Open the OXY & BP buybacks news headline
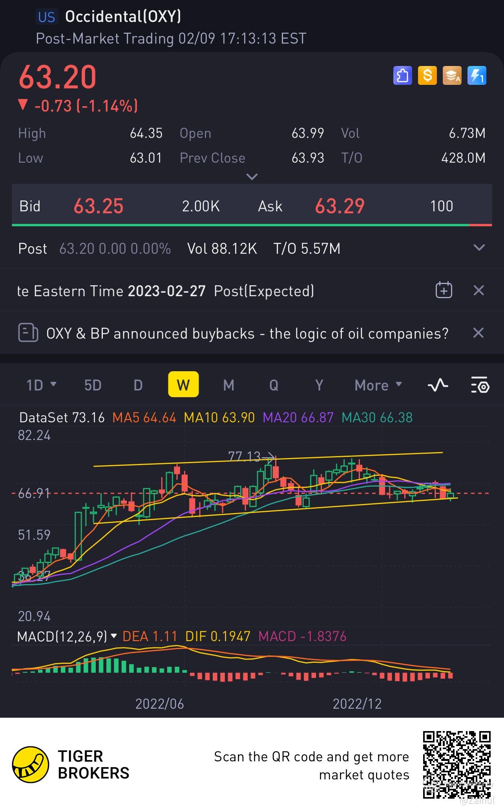This screenshot has height=812, width=504. (247, 334)
